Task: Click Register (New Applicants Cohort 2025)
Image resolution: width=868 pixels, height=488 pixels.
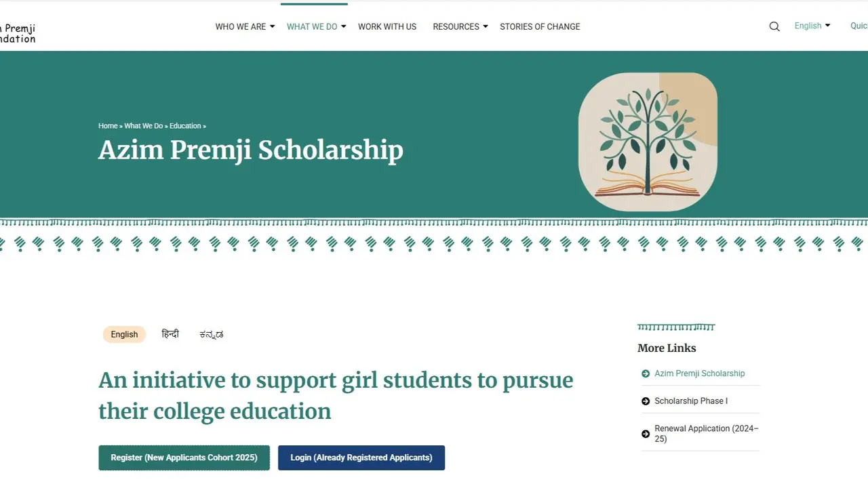Action: click(x=184, y=457)
